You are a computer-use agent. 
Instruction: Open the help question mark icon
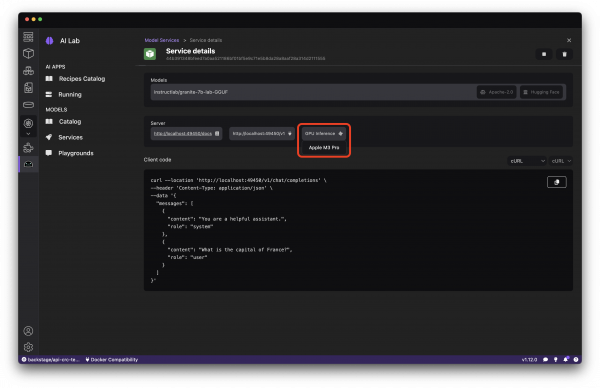pyautogui.click(x=576, y=360)
